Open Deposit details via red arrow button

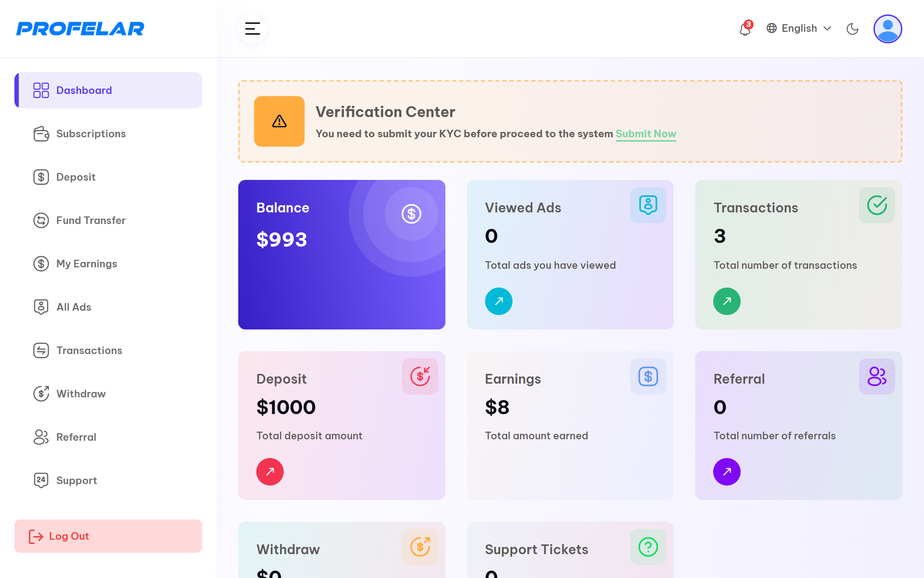click(x=270, y=472)
